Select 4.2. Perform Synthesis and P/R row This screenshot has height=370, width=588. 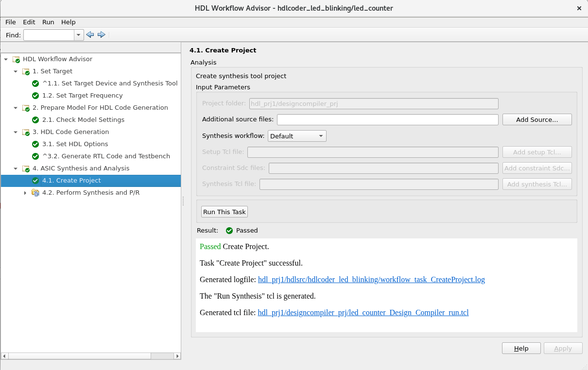[91, 193]
